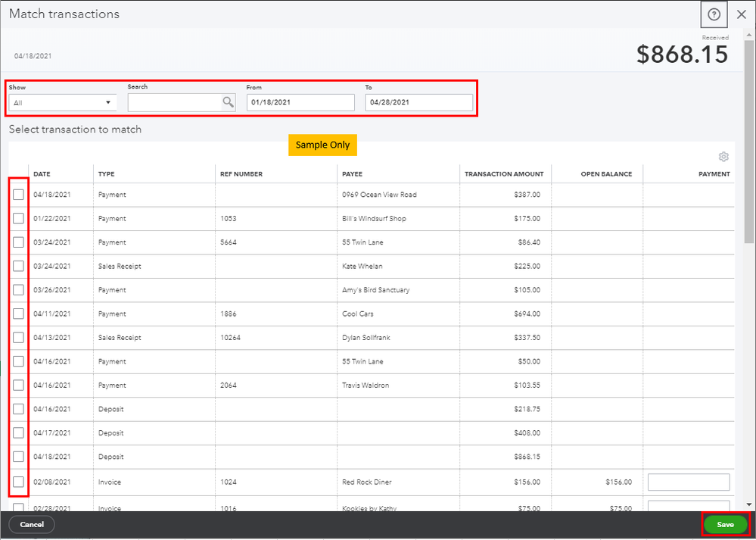Select the $868.15 deposit checkbox
The width and height of the screenshot is (756, 540).
point(18,457)
